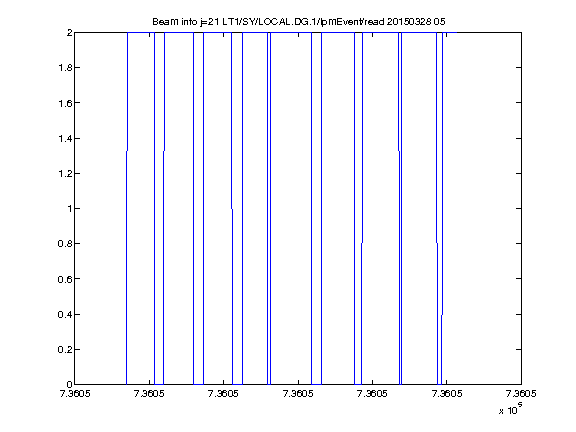
Task: Click empty plot area before the first pulse
Action: [100, 208]
